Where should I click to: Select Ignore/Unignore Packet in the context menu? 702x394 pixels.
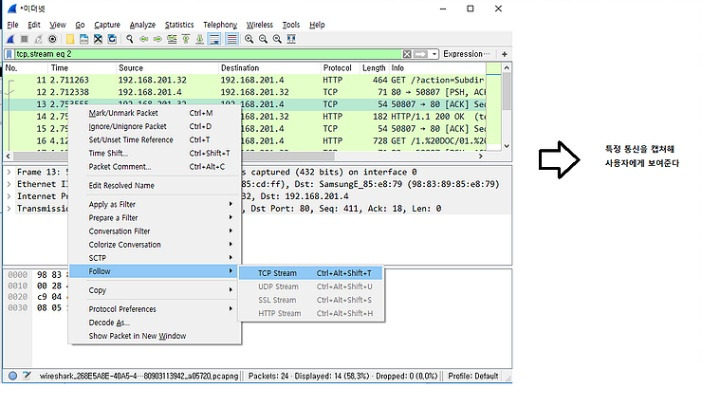tap(155, 127)
